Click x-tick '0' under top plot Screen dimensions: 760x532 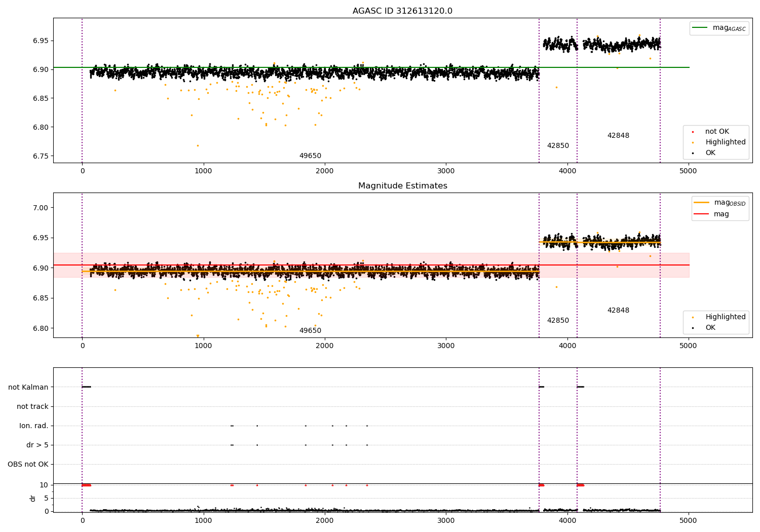coord(82,171)
